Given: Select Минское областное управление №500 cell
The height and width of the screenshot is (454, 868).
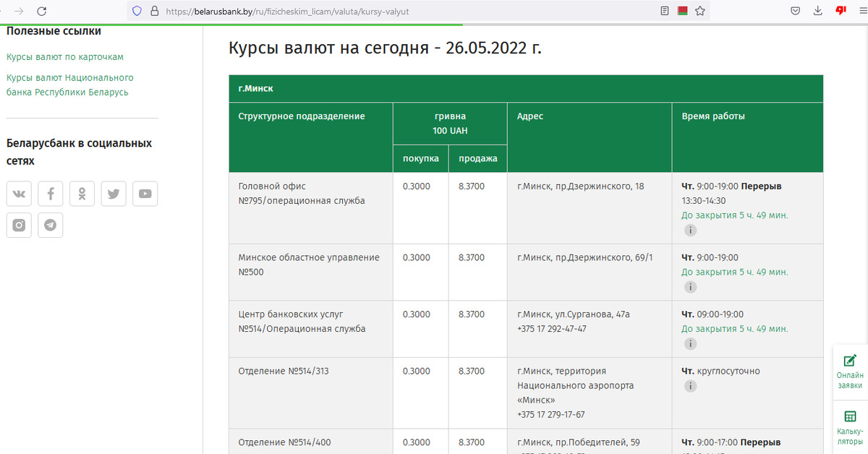Looking at the screenshot, I should pyautogui.click(x=311, y=273).
